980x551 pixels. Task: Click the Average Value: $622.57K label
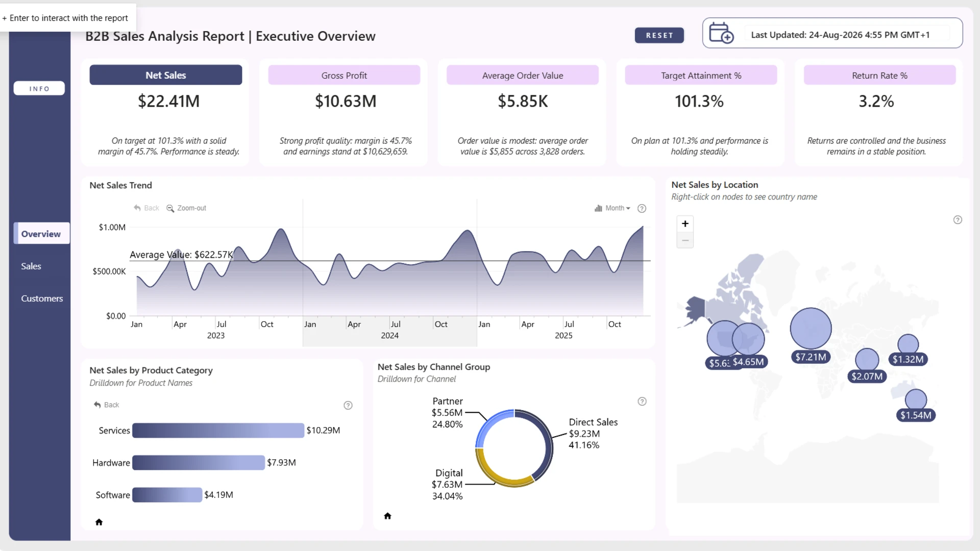[x=181, y=255]
